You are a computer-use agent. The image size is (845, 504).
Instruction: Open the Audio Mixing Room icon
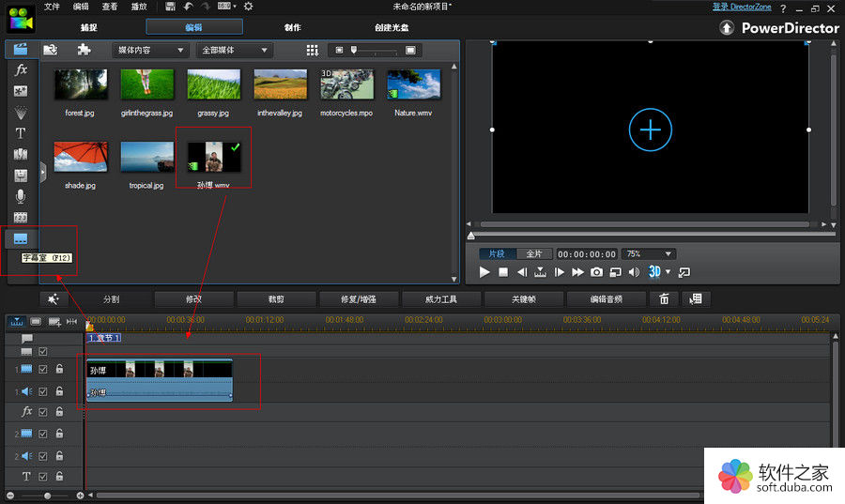[x=21, y=176]
